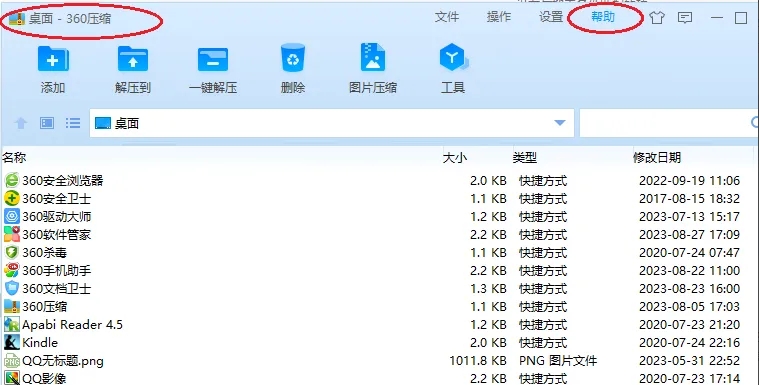
Task: Select the 360压缩 file name in list
Action: (45, 306)
